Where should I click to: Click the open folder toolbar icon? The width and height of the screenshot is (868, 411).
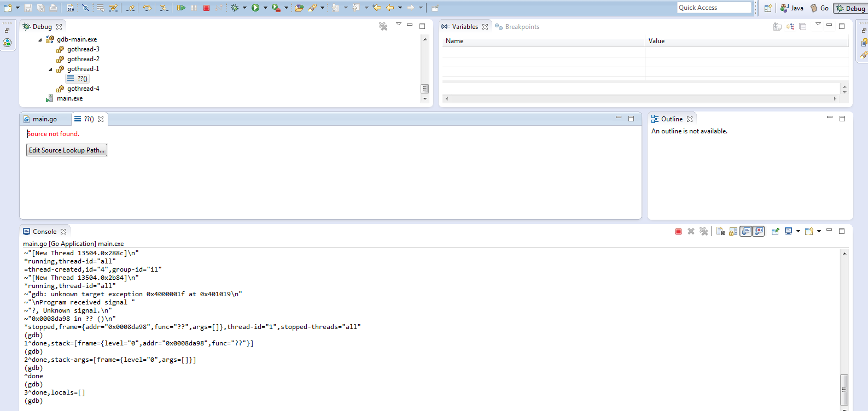pyautogui.click(x=299, y=8)
